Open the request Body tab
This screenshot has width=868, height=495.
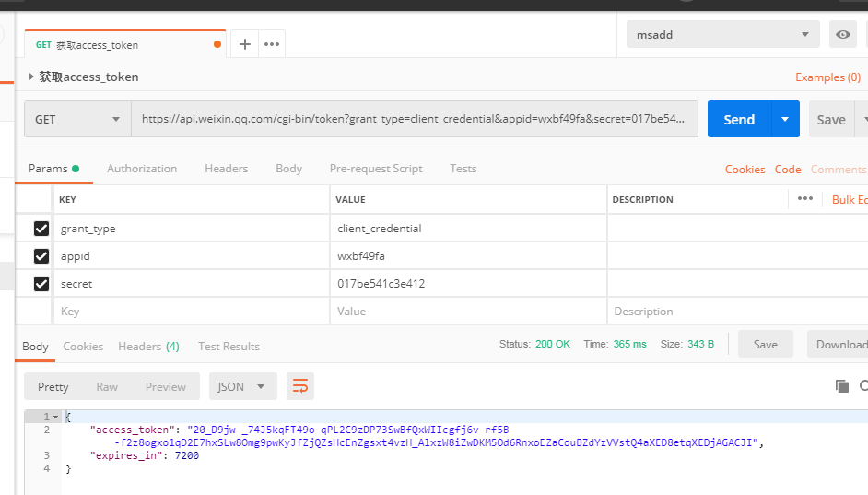coord(289,169)
